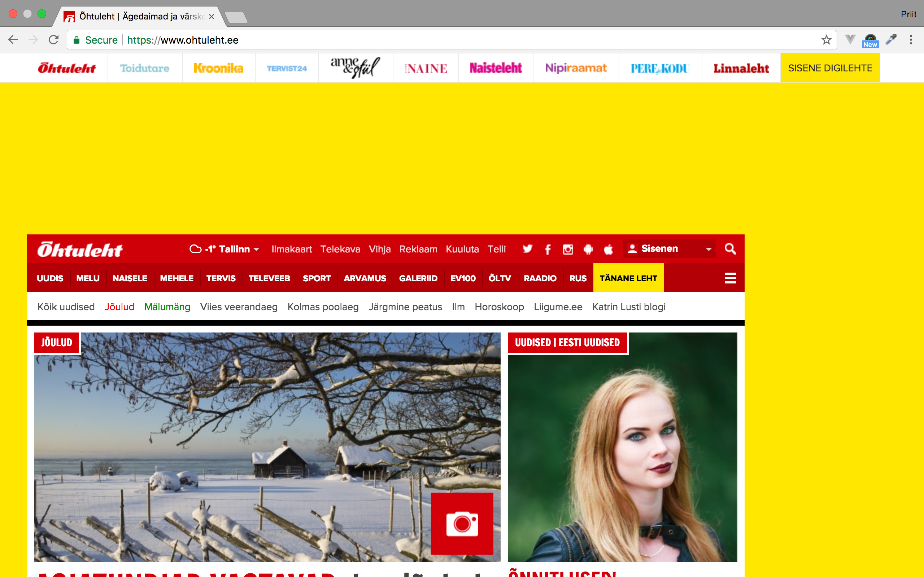Reload the page in browser
The height and width of the screenshot is (577, 924).
pyautogui.click(x=54, y=40)
